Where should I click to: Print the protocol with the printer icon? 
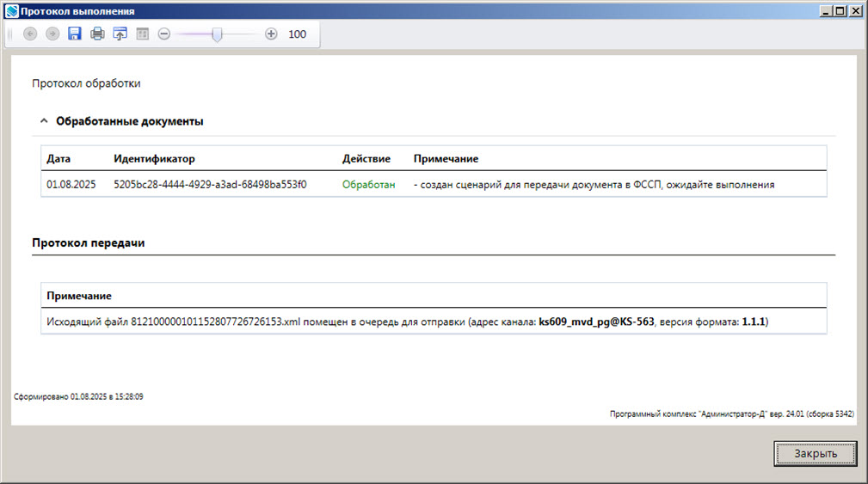tap(97, 34)
